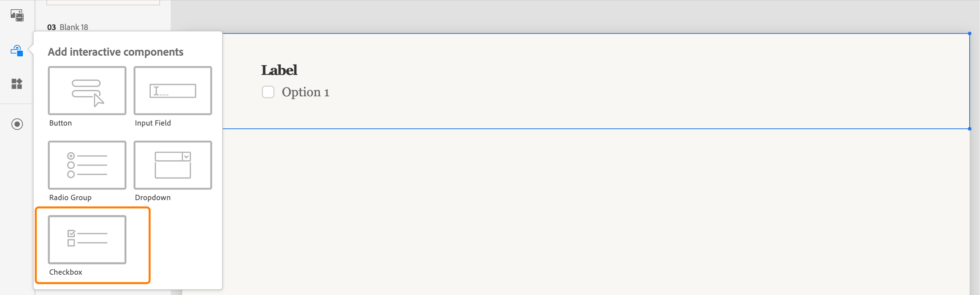
Task: Open the widgets icon in left sidebar
Action: click(17, 83)
